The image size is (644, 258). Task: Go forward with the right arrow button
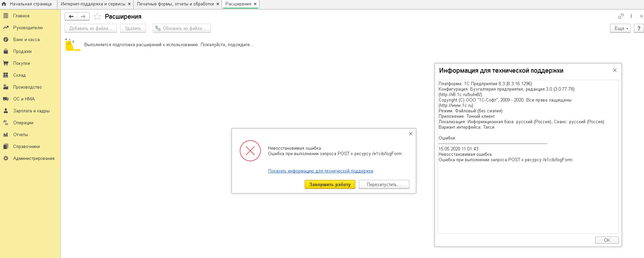tap(83, 16)
